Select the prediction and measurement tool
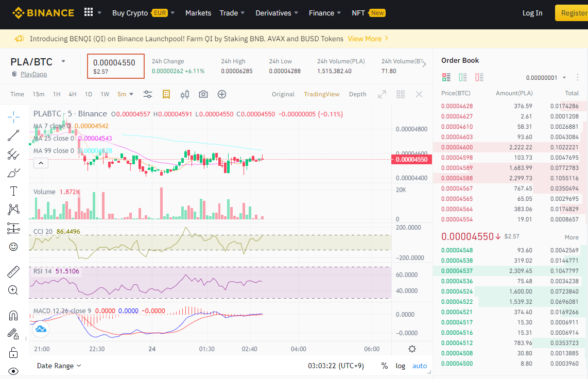Screen dimensions: 588x379 [13, 228]
